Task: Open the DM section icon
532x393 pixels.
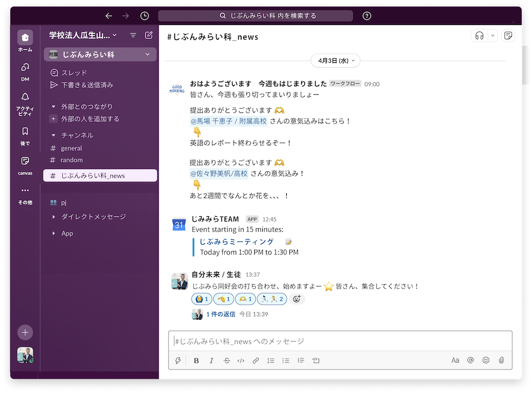Action: click(x=25, y=67)
